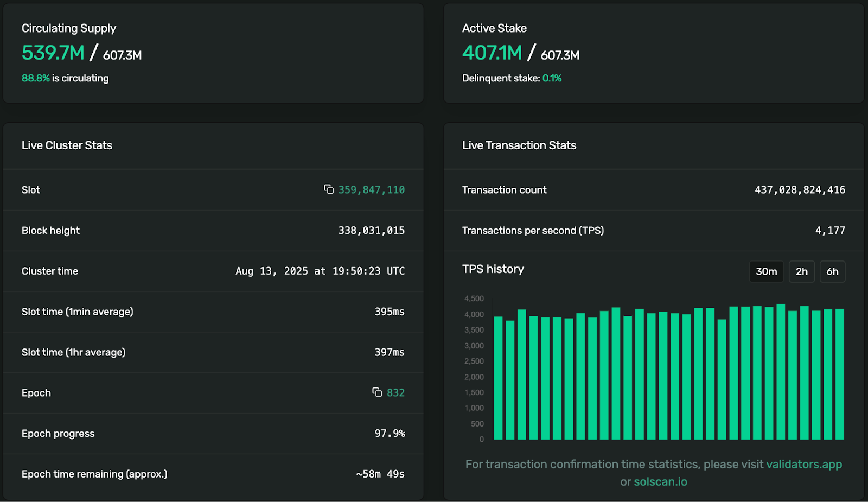The image size is (868, 502).
Task: Click the copy icon beside epoch 832
Action: point(377,392)
